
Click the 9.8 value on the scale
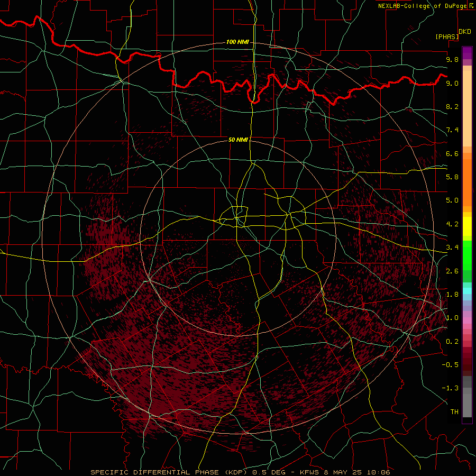[x=452, y=59]
